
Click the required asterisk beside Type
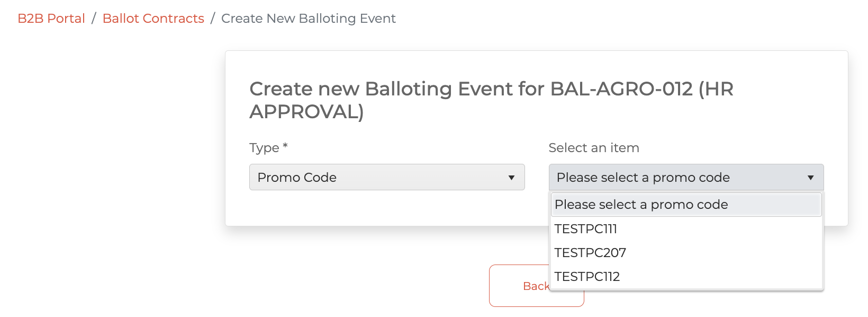(x=285, y=146)
